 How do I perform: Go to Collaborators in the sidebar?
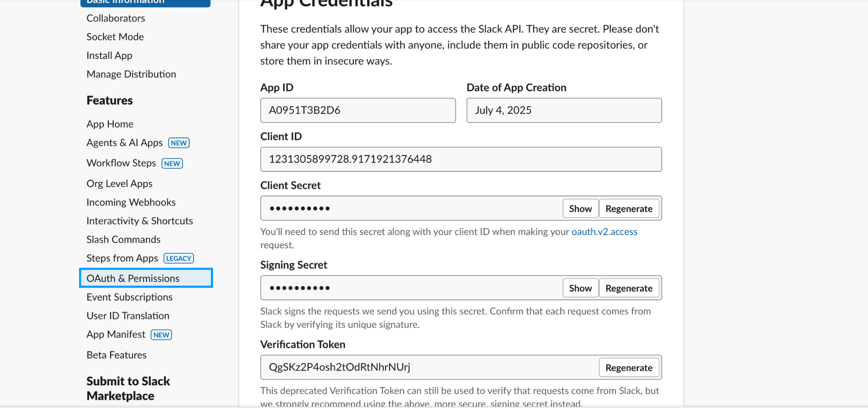click(116, 18)
